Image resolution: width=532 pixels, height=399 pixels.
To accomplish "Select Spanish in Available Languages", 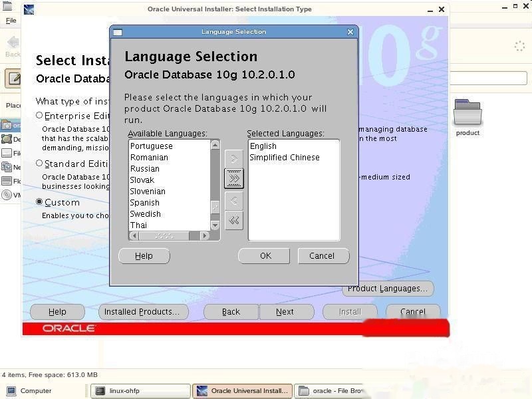I will point(170,203).
